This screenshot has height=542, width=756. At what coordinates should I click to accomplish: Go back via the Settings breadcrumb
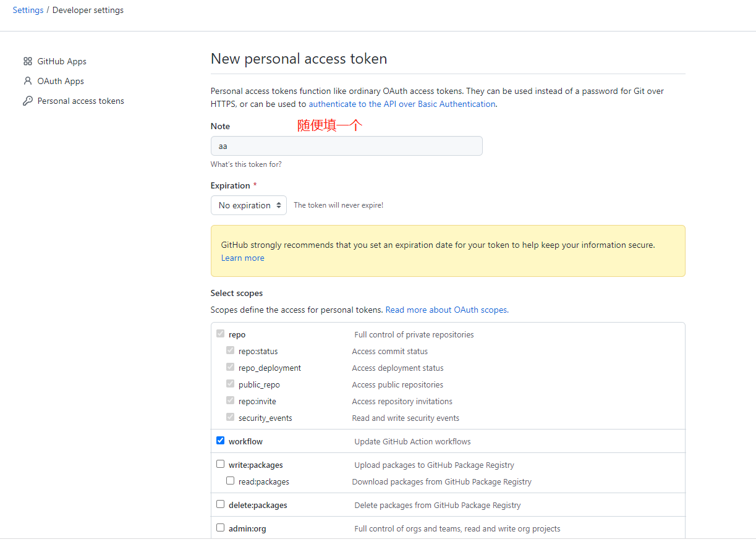(x=28, y=10)
